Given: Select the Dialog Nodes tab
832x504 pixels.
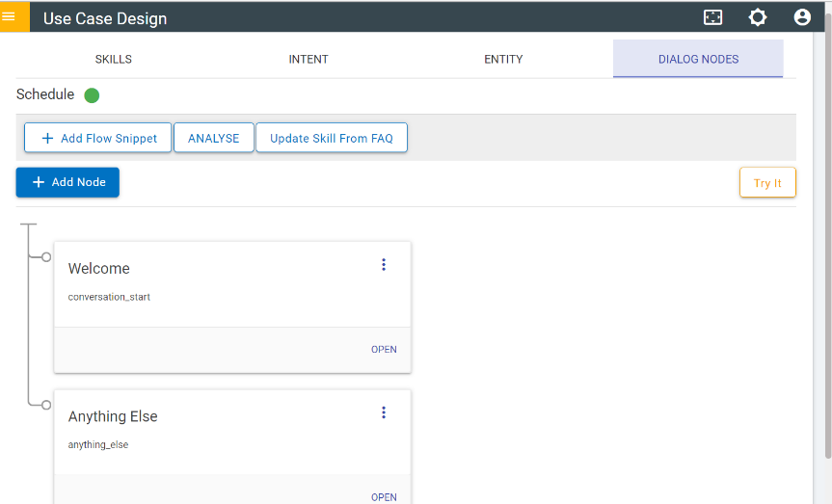Looking at the screenshot, I should click(698, 59).
